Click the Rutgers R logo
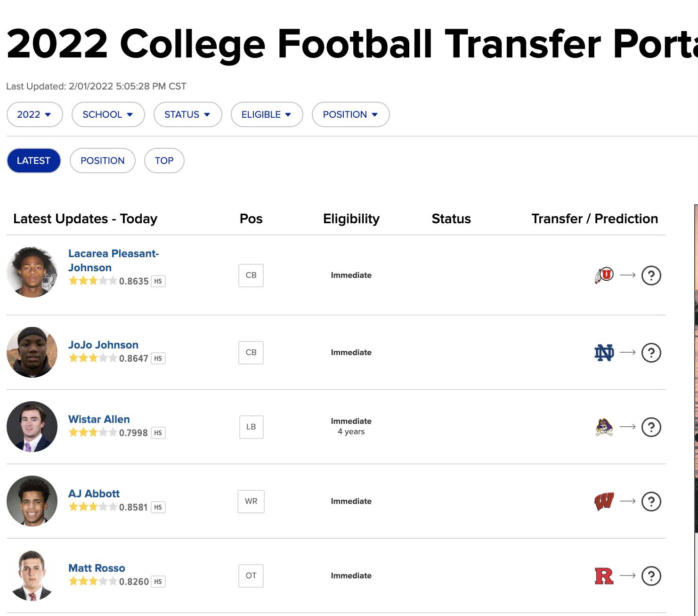Screen dimensions: 698x616 point(604,575)
